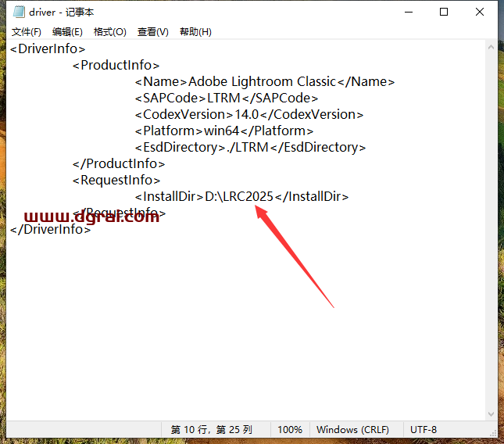Maximize the driver Notepad window
This screenshot has height=444, width=504.
[x=444, y=13]
